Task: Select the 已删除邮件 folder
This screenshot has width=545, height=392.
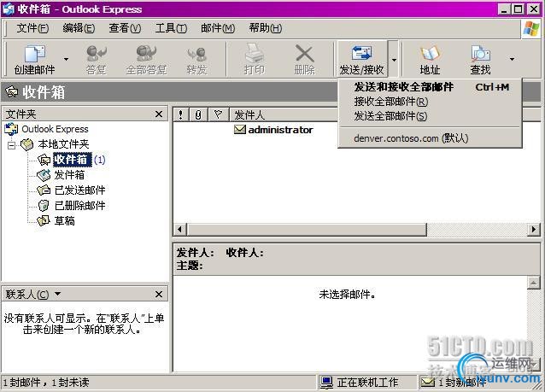Action: click(80, 205)
